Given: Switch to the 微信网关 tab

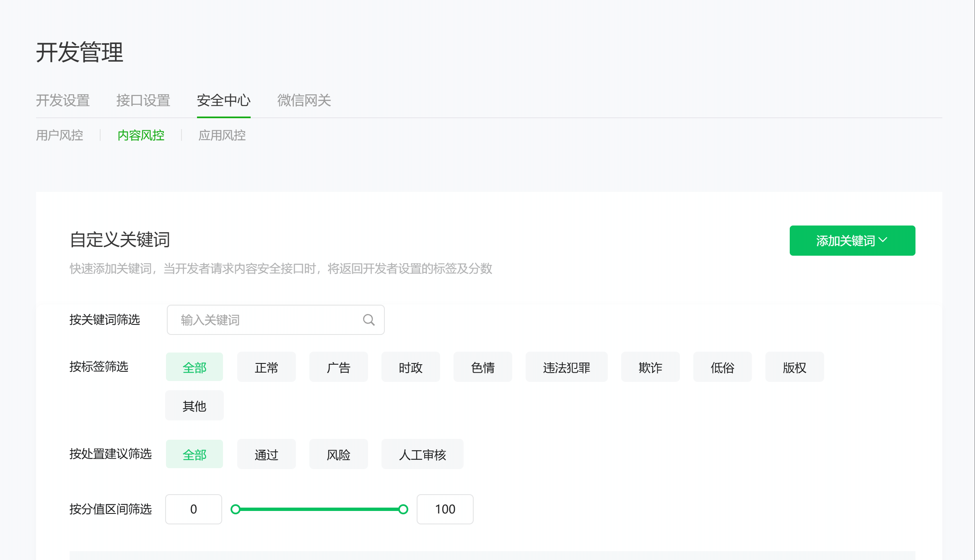Looking at the screenshot, I should (x=304, y=101).
